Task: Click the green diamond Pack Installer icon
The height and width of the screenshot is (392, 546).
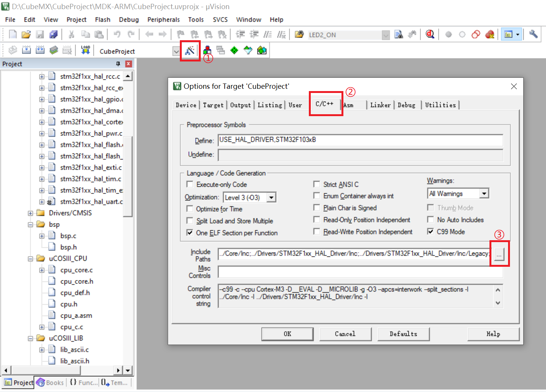Action: point(234,50)
